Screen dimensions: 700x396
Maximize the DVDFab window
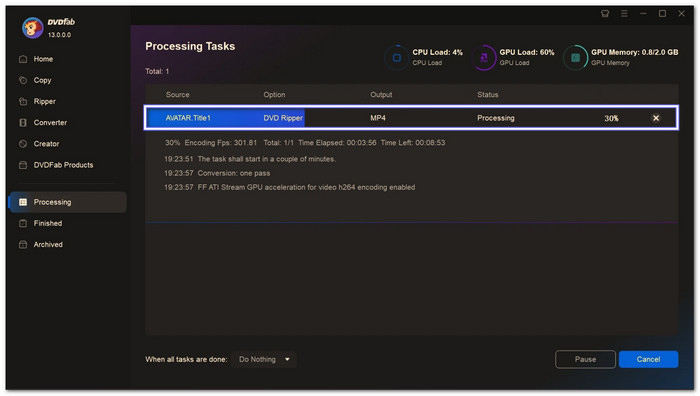(662, 13)
